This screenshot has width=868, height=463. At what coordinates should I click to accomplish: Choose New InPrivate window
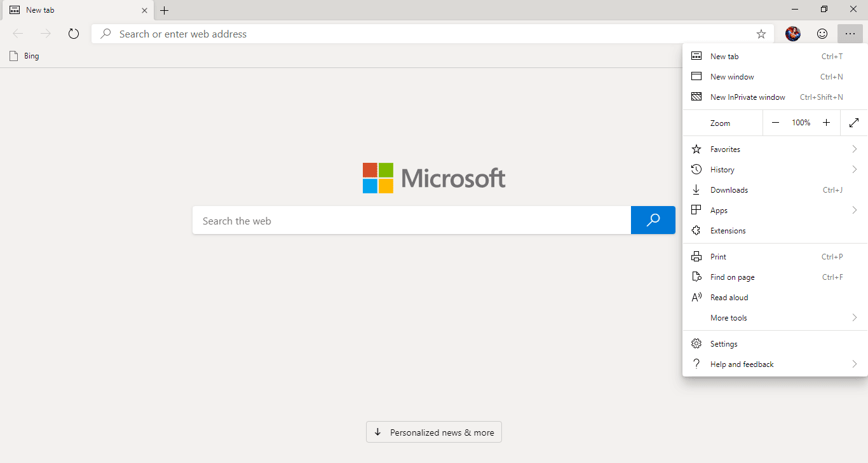(775, 97)
